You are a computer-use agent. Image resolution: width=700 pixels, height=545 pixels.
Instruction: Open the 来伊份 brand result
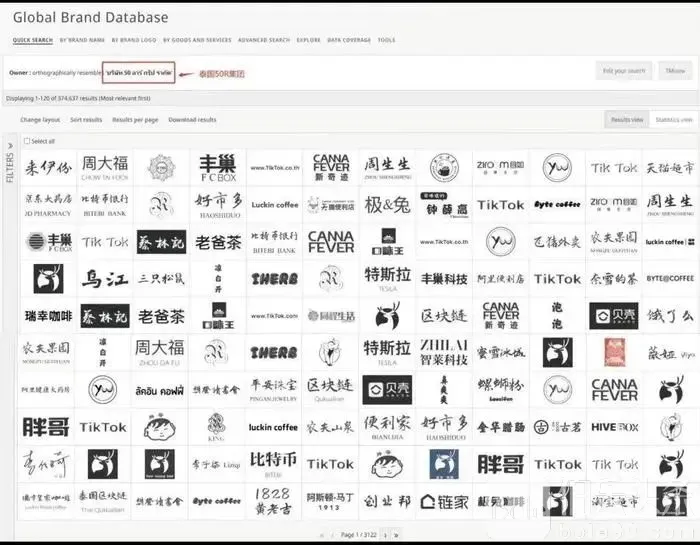coord(48,168)
